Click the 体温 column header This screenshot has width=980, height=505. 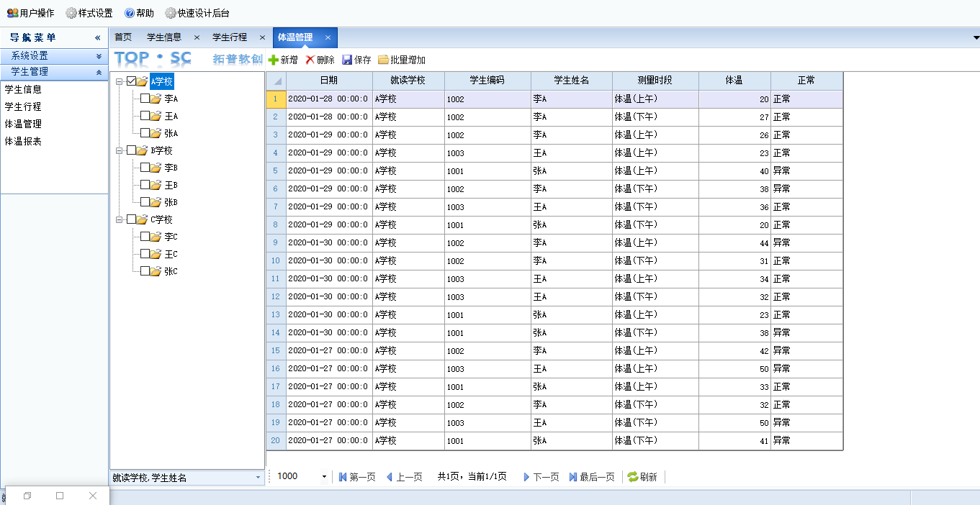pyautogui.click(x=734, y=81)
